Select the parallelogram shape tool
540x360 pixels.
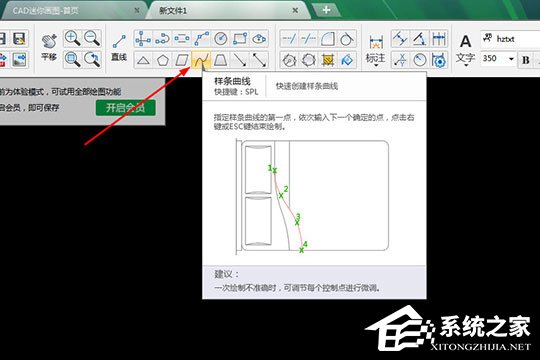point(181,60)
